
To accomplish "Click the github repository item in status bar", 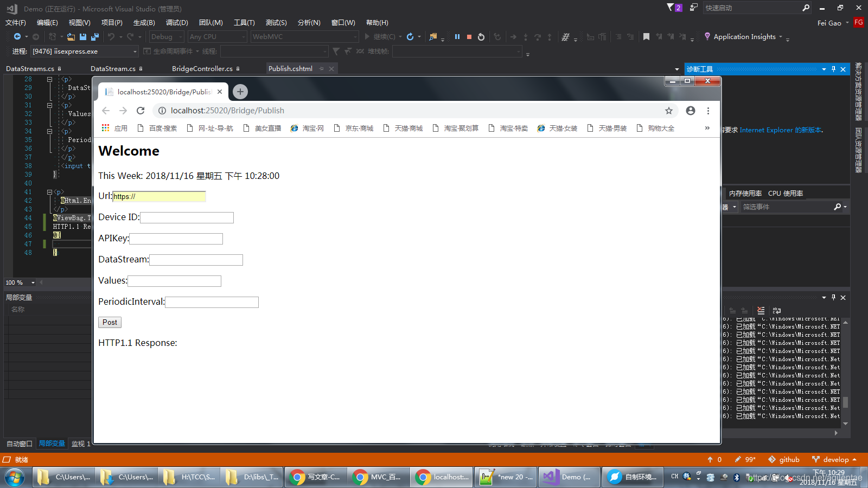I will [x=784, y=459].
